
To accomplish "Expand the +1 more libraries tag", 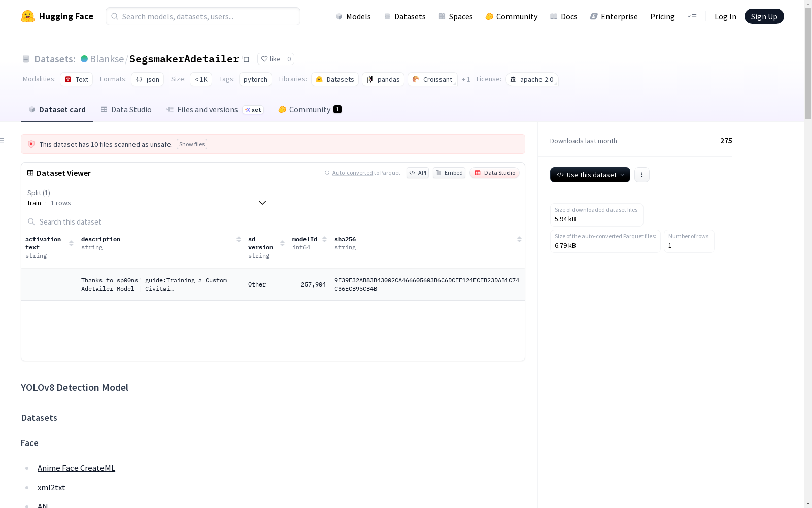I will [x=466, y=79].
